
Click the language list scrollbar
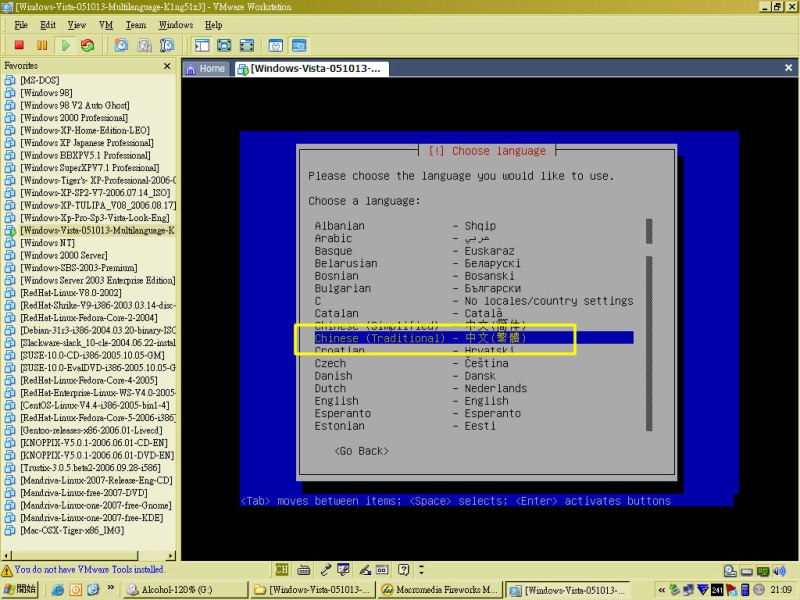point(649,325)
